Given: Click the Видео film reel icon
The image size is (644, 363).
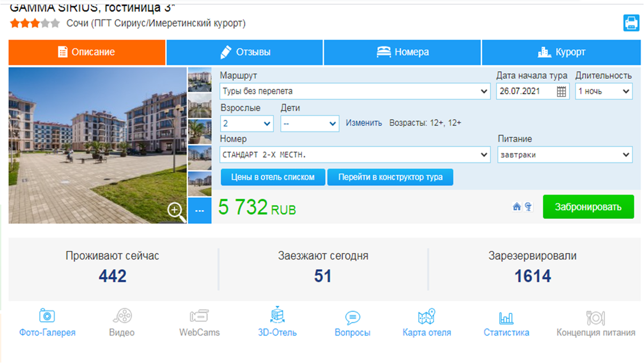Looking at the screenshot, I should pyautogui.click(x=122, y=316).
